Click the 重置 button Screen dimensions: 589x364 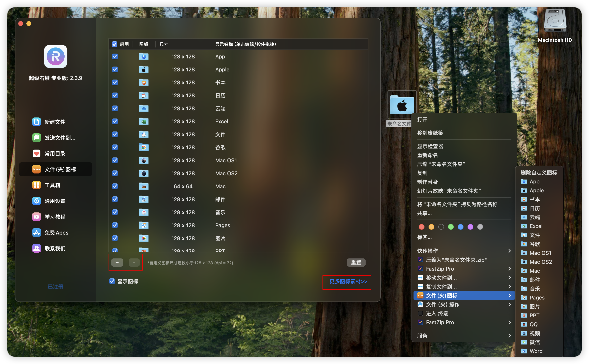point(356,262)
